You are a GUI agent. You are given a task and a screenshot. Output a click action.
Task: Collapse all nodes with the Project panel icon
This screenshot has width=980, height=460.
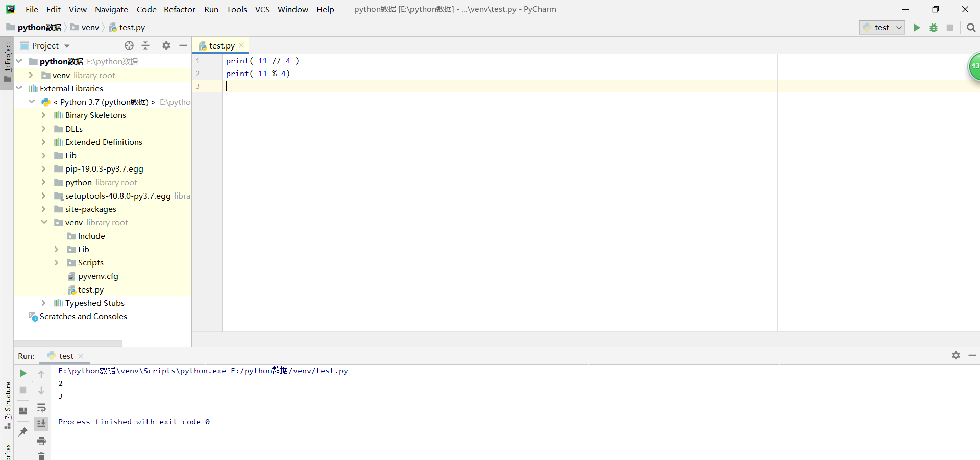[145, 45]
